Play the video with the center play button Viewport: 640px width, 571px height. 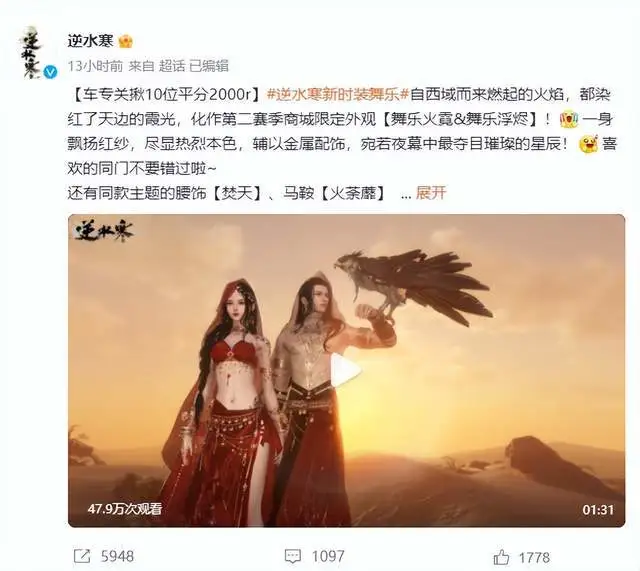pos(345,371)
